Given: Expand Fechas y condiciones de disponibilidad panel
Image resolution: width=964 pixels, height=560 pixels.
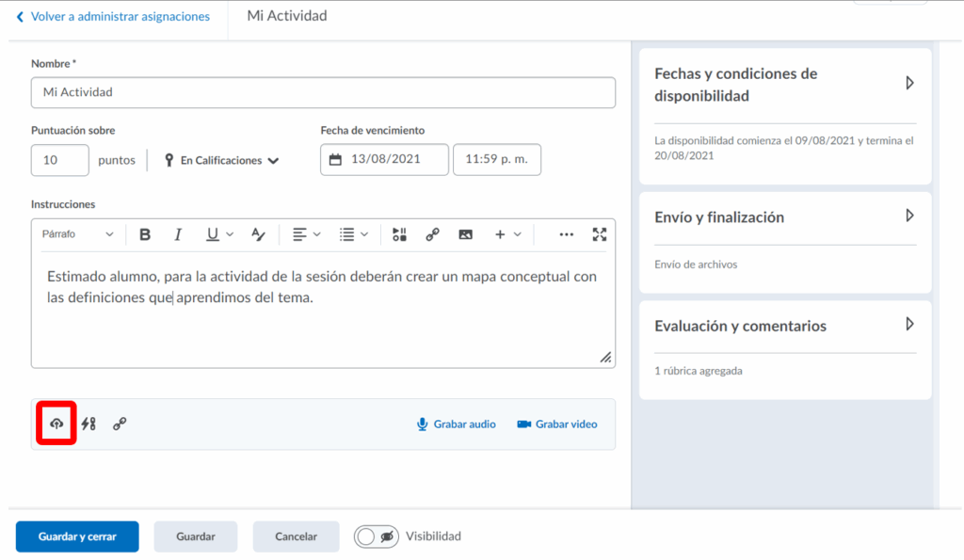Looking at the screenshot, I should pyautogui.click(x=909, y=84).
